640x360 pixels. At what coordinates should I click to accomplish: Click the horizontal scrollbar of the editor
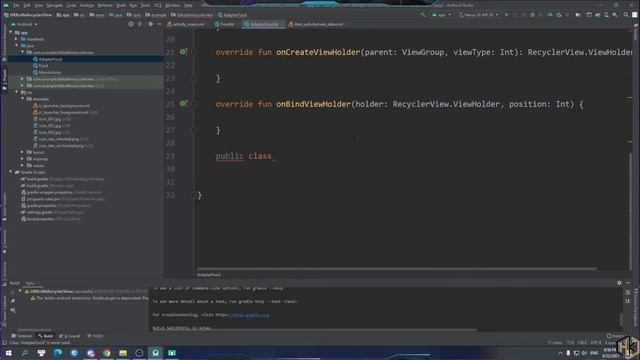pyautogui.click(x=397, y=269)
